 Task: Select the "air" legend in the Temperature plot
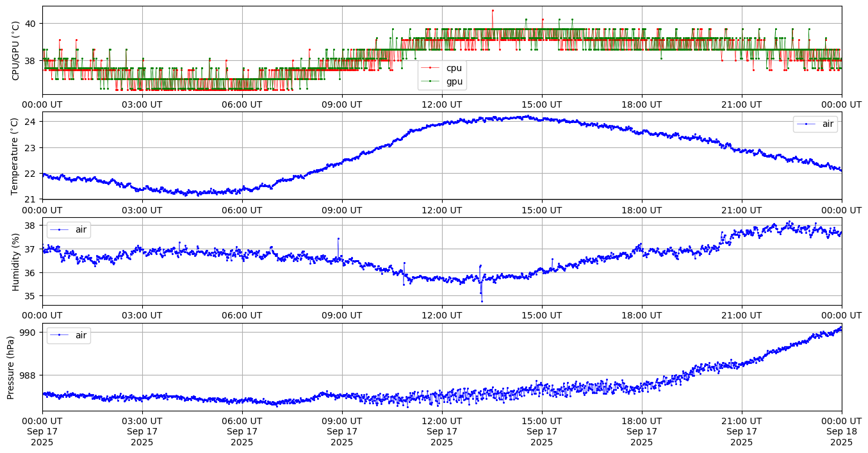coord(815,124)
